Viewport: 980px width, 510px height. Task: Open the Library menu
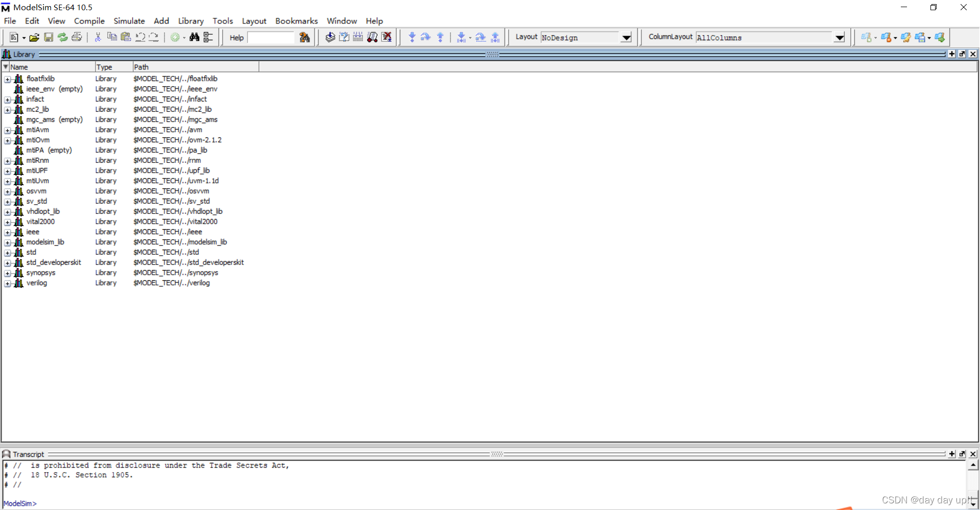click(191, 21)
